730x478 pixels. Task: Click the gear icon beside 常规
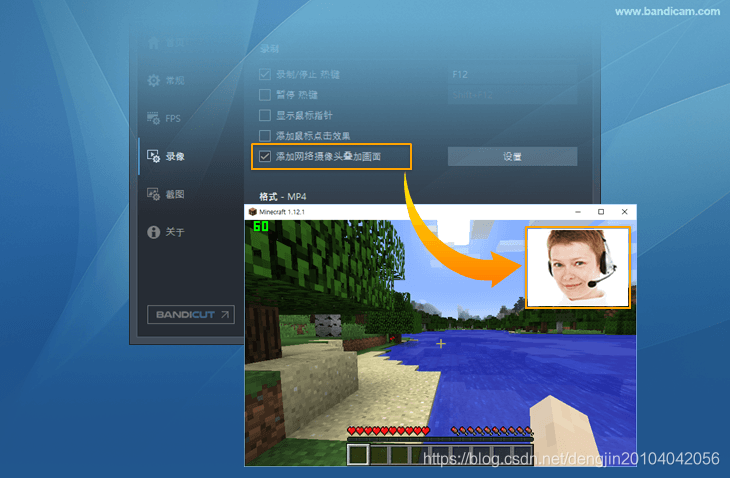(x=154, y=81)
